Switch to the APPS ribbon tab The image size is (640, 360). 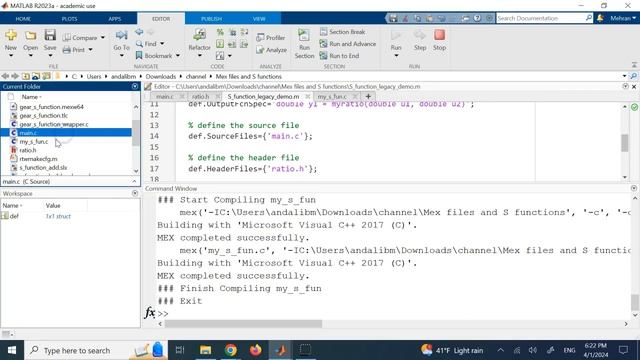115,19
